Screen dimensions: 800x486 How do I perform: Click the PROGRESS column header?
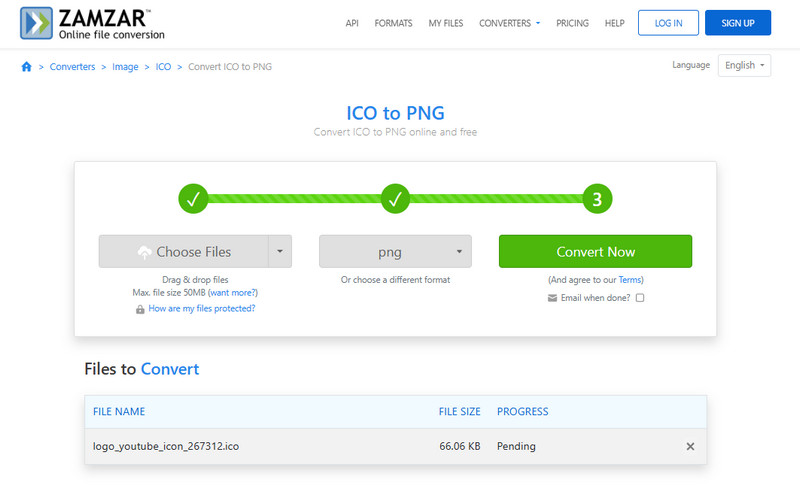tap(522, 412)
